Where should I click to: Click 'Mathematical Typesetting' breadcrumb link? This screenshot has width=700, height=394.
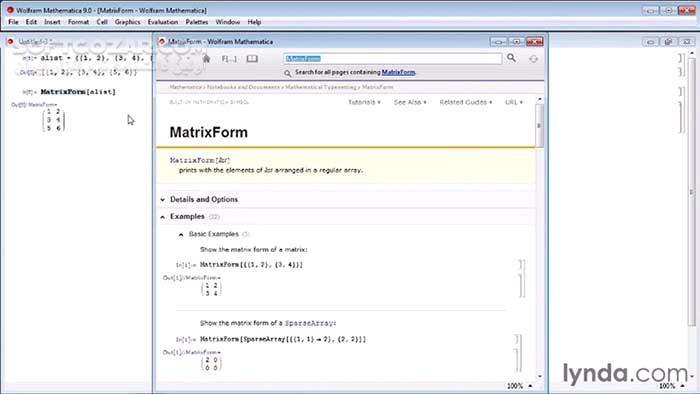(x=321, y=87)
